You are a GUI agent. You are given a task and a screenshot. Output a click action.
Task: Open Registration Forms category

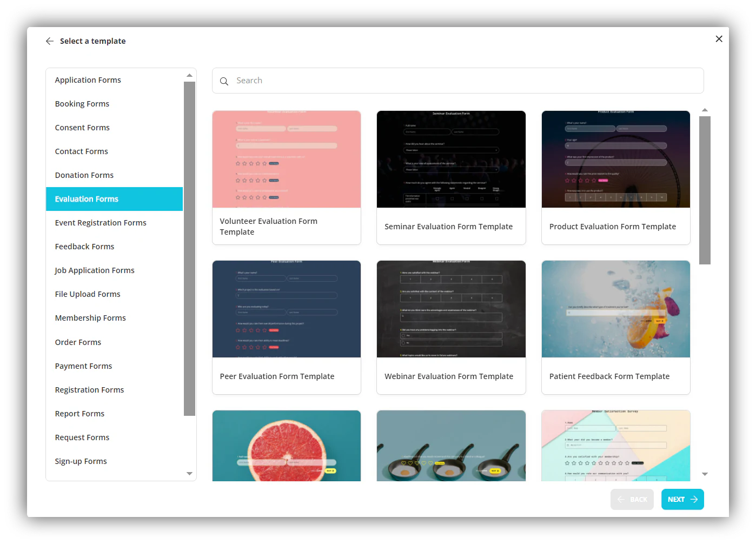pyautogui.click(x=114, y=390)
